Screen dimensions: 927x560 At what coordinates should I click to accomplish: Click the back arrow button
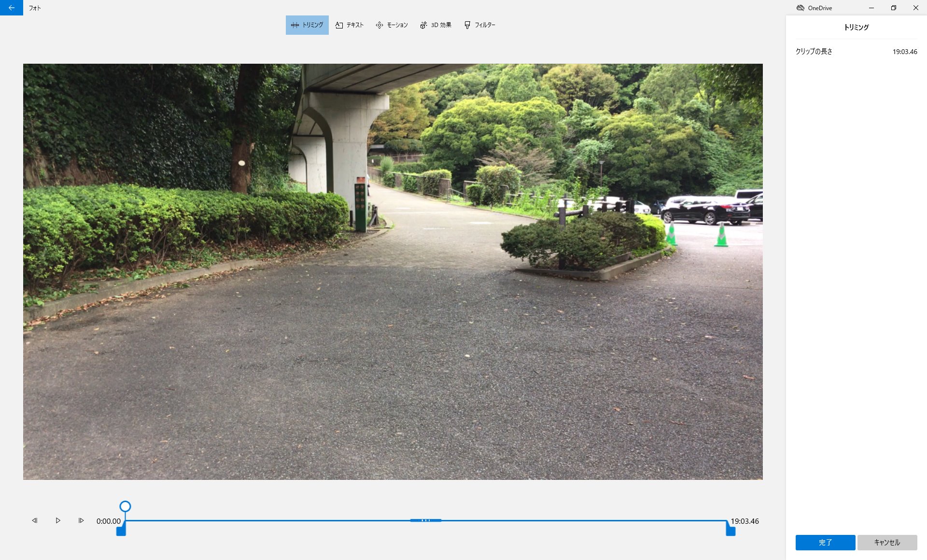click(x=11, y=8)
